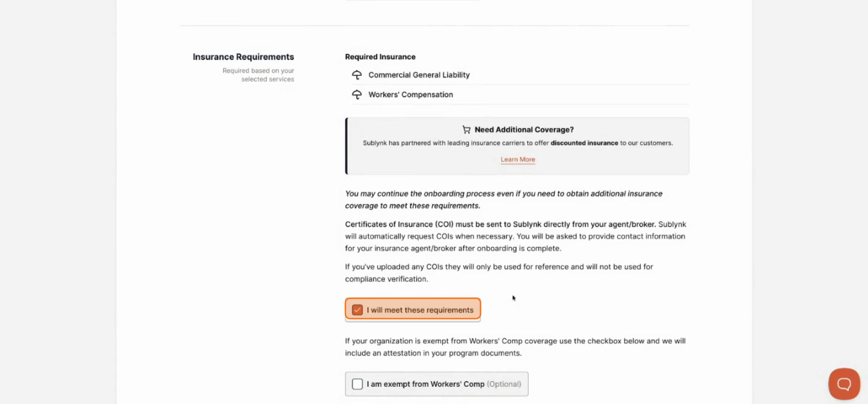Click the Insurance Requirements section heading

[243, 57]
